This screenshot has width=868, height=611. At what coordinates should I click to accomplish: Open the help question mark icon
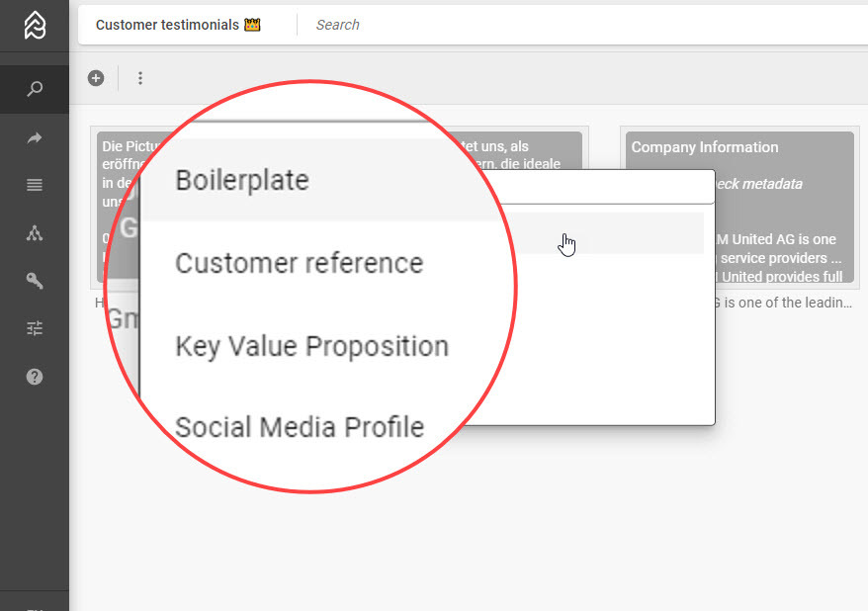[x=35, y=377]
